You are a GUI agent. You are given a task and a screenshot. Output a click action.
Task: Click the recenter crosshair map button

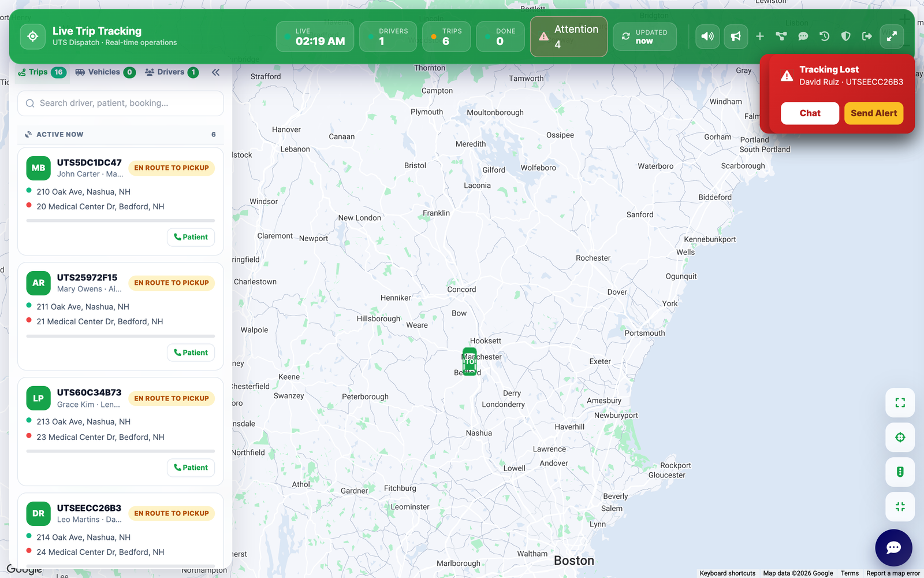900,438
